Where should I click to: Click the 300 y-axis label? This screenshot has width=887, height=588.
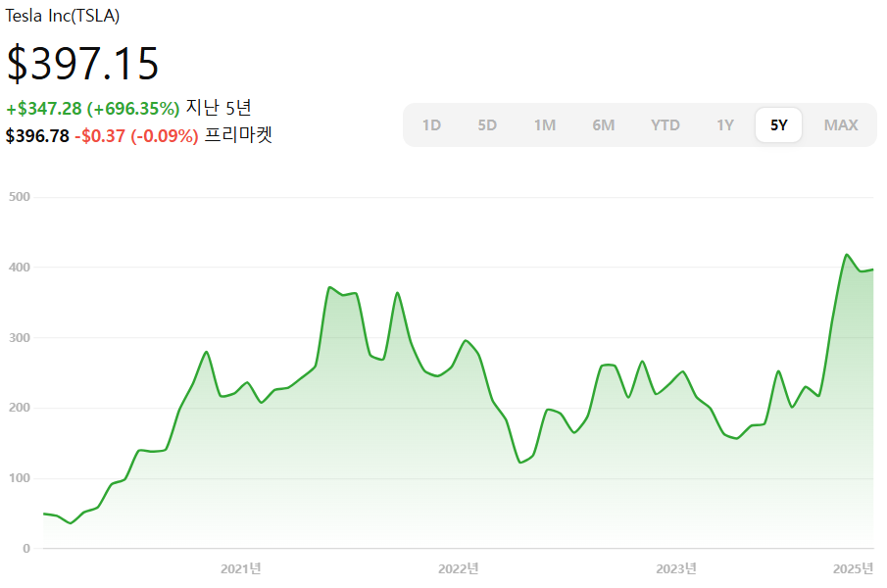(20, 337)
